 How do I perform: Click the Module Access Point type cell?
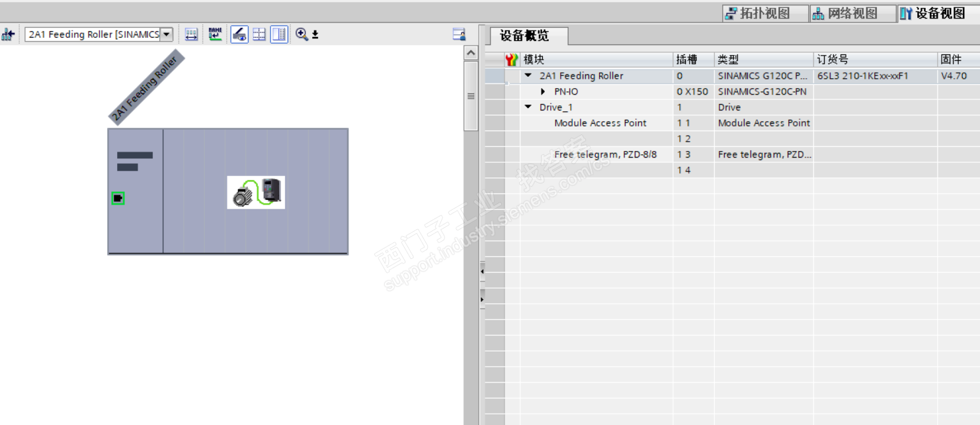pos(764,123)
